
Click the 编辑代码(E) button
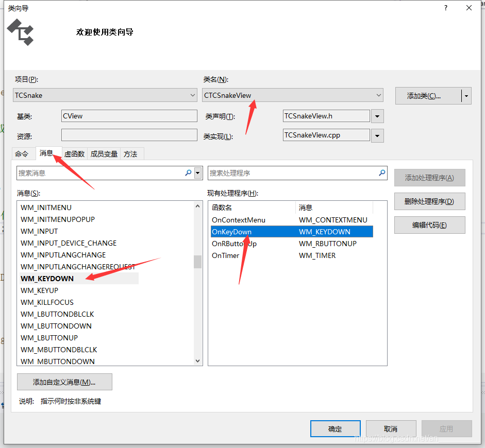pos(430,225)
